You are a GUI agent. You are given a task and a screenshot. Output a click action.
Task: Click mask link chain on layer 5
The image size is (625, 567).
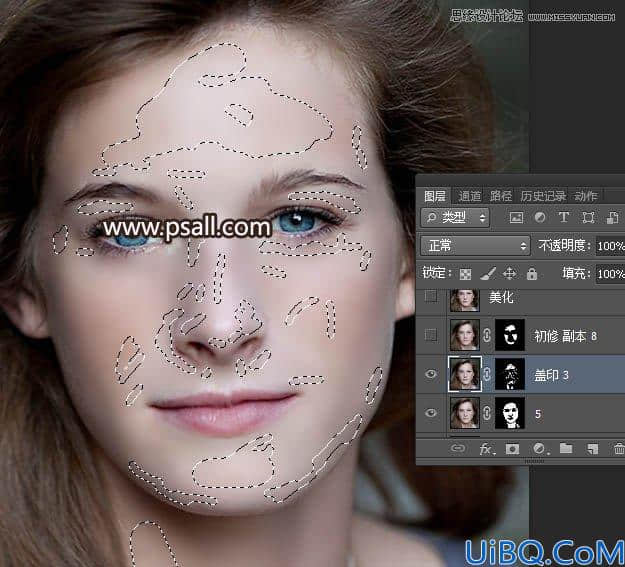coord(487,413)
